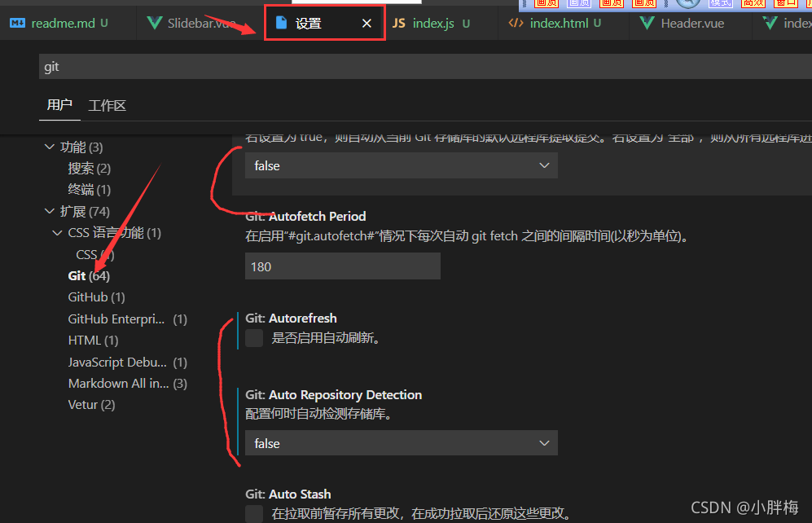Select Markdown All in... (3) tree item
The image size is (812, 523).
[x=127, y=383]
